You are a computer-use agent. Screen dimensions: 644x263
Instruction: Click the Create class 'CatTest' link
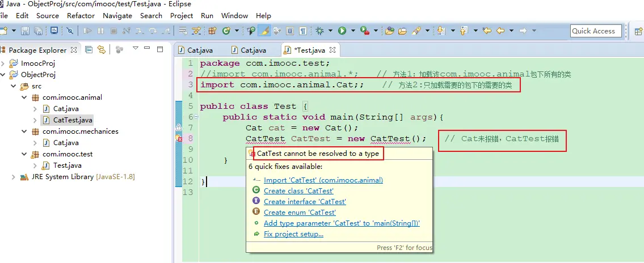click(x=298, y=191)
